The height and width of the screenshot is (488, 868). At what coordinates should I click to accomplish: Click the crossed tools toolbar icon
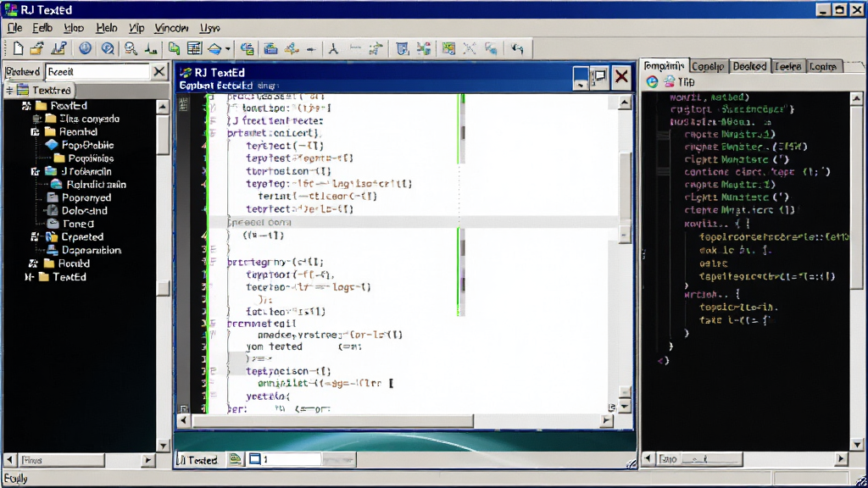(470, 48)
